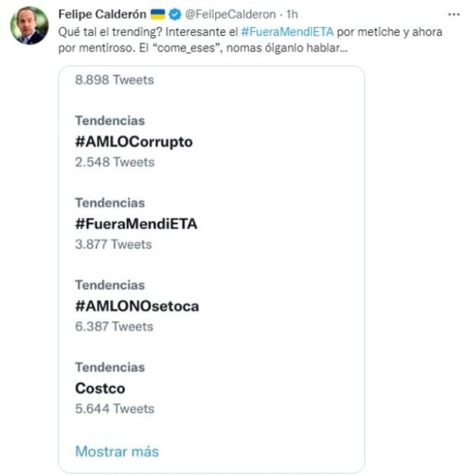Open the Costco trending topic
Screen dimensions: 464x476
(100, 388)
